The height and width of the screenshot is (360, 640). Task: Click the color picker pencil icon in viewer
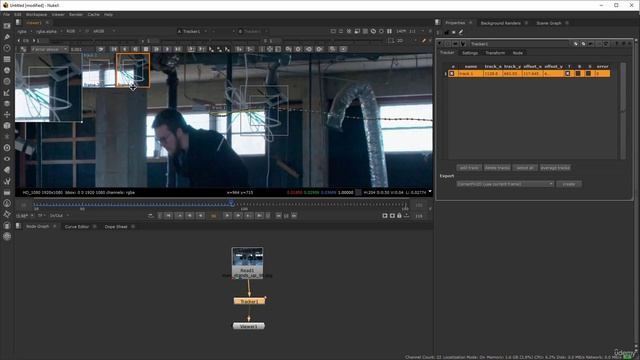[424, 40]
